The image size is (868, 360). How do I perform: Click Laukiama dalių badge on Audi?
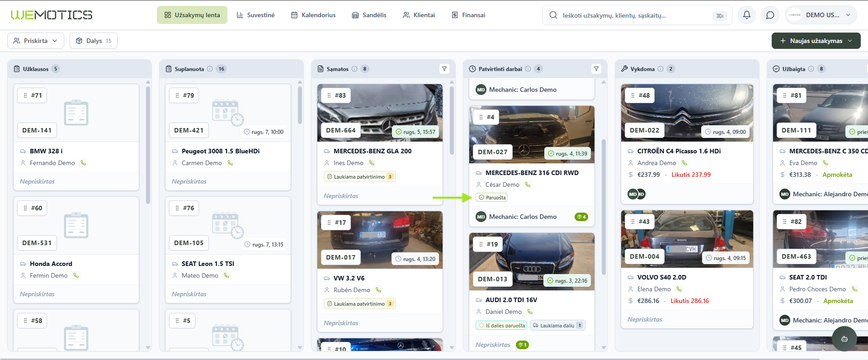coord(557,325)
